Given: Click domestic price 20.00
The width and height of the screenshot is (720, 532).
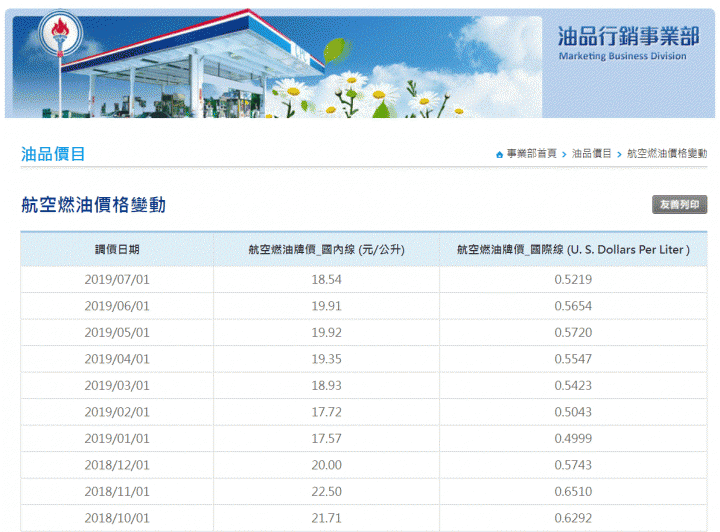Looking at the screenshot, I should pos(326,465).
